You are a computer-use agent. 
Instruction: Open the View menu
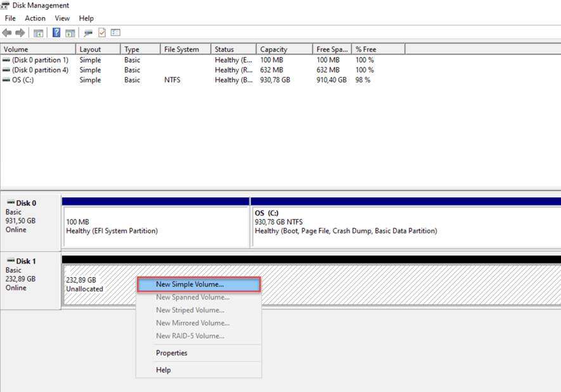(62, 18)
